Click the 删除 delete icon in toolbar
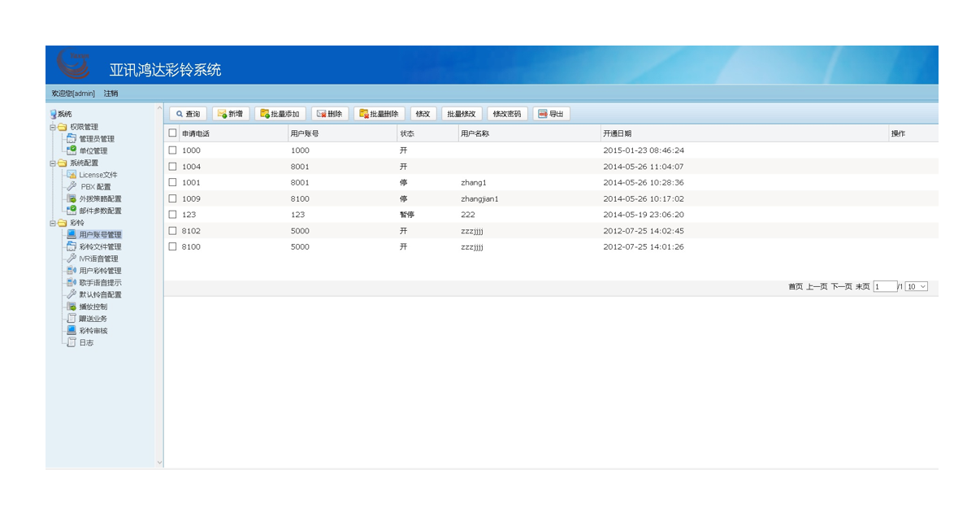 point(322,115)
